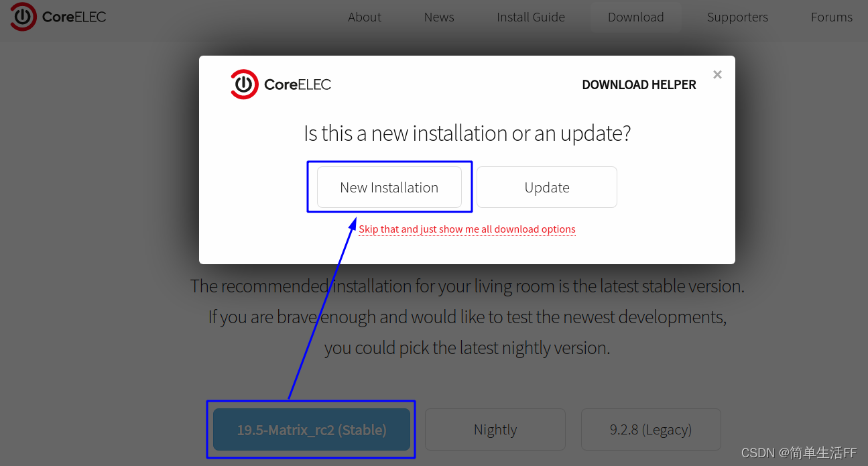
Task: Go to the News section
Action: click(439, 17)
